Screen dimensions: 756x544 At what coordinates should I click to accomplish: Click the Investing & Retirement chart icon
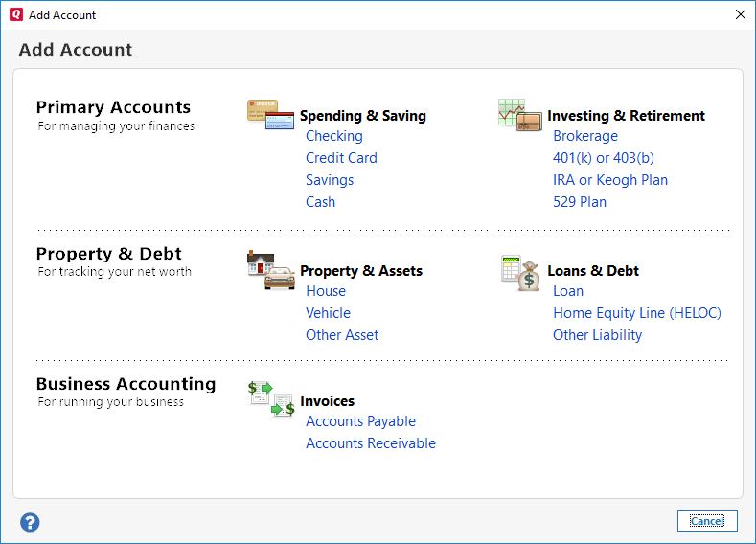pos(519,114)
